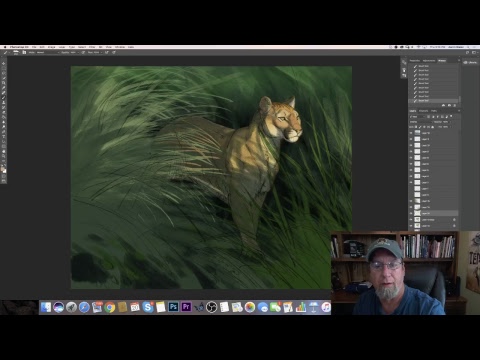Toggle lock all padlock in Layers panel
Viewport: 480px width, 360px height.
(433, 127)
